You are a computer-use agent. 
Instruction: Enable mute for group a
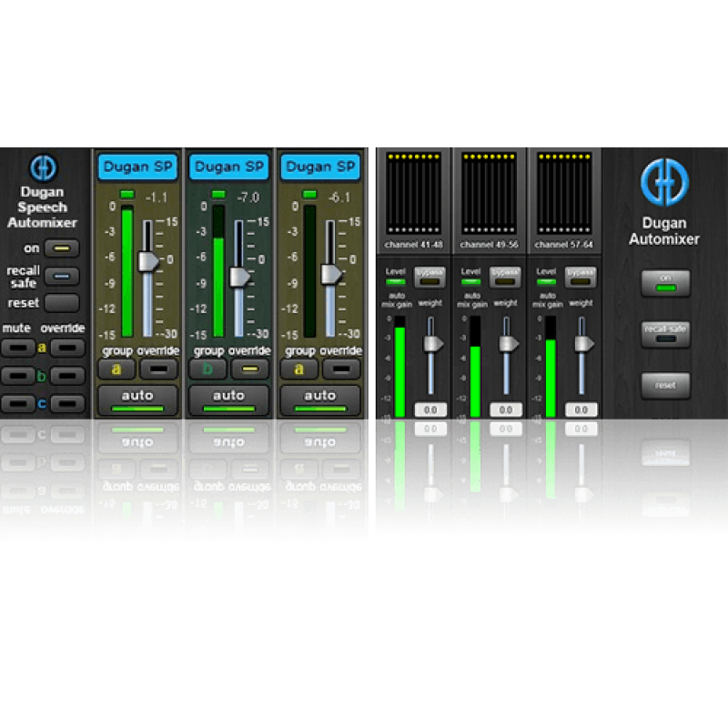(x=18, y=347)
